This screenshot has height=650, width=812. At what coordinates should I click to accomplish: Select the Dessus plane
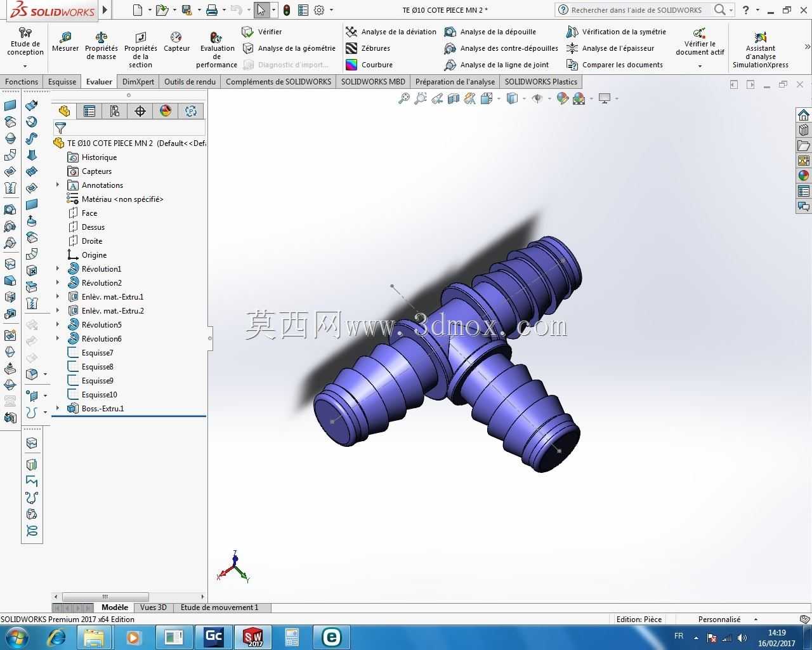[86, 227]
